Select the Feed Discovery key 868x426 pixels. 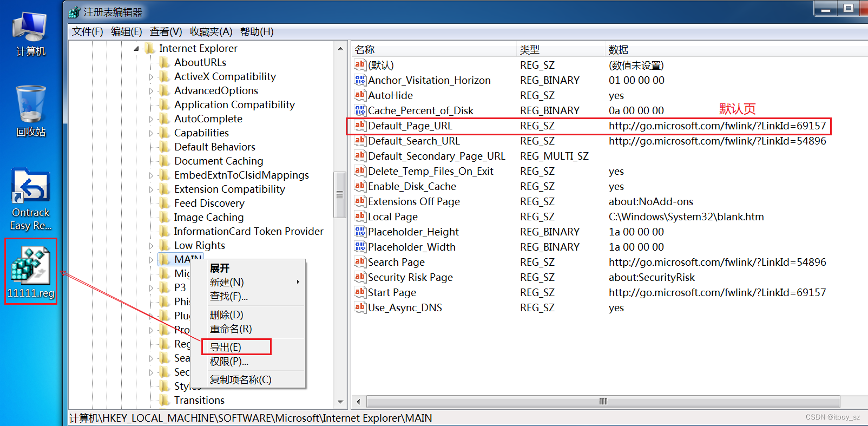209,203
